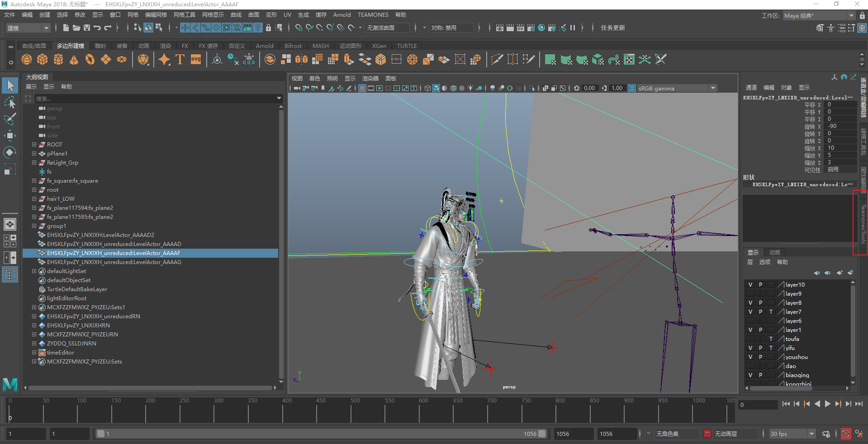Toggle the T template box for layer7
This screenshot has width=868, height=444.
click(771, 312)
